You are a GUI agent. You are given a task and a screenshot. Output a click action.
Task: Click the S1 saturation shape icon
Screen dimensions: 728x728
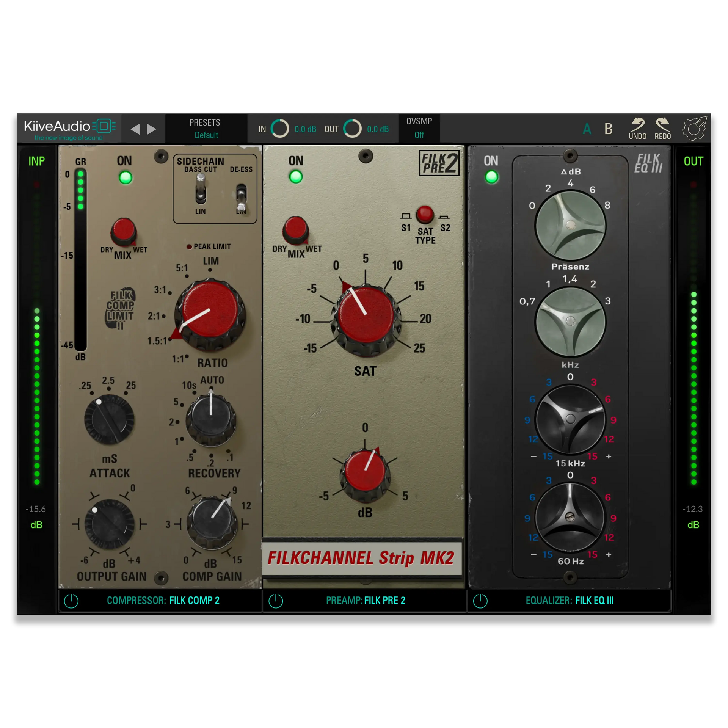406,216
